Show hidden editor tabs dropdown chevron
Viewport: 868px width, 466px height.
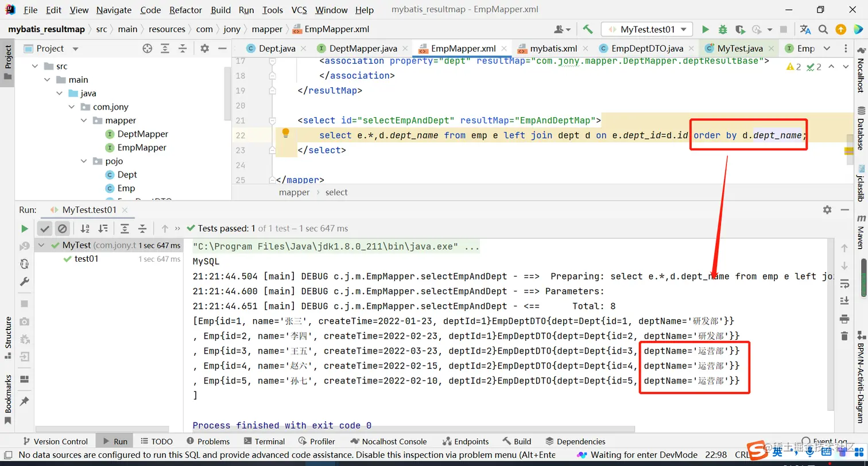827,49
